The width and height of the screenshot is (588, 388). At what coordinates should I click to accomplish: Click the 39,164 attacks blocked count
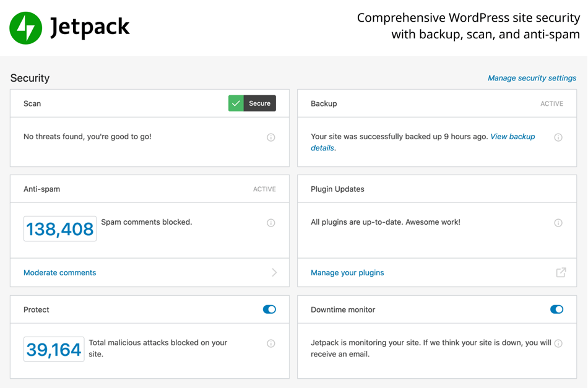click(x=54, y=350)
